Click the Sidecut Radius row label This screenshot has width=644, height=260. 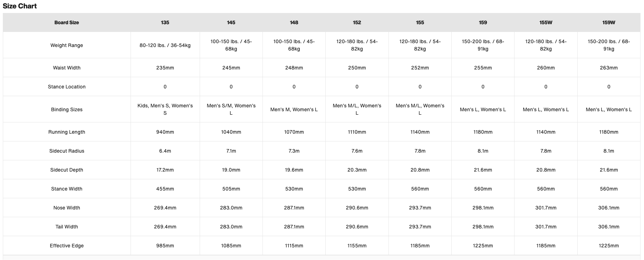pos(67,151)
